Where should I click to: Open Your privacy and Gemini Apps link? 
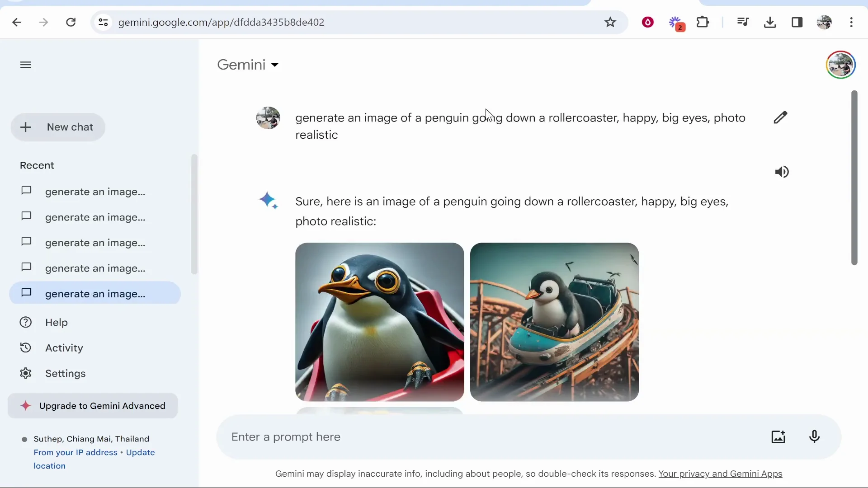point(721,474)
